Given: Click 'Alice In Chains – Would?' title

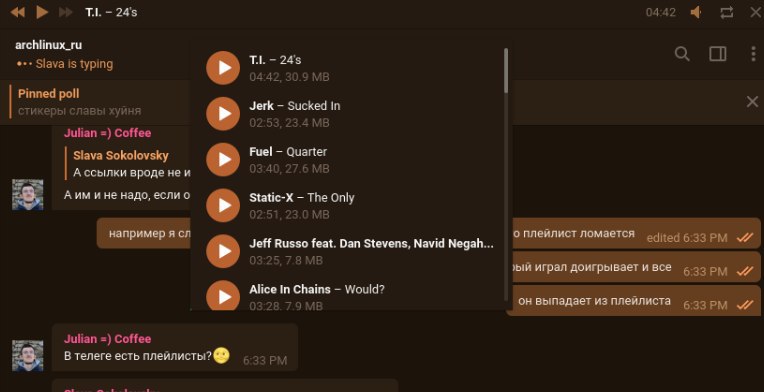Looking at the screenshot, I should pyautogui.click(x=317, y=290).
